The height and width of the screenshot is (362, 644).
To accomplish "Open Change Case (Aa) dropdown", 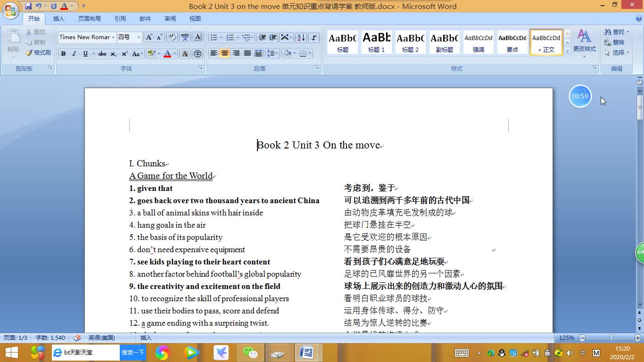I will pos(137,54).
